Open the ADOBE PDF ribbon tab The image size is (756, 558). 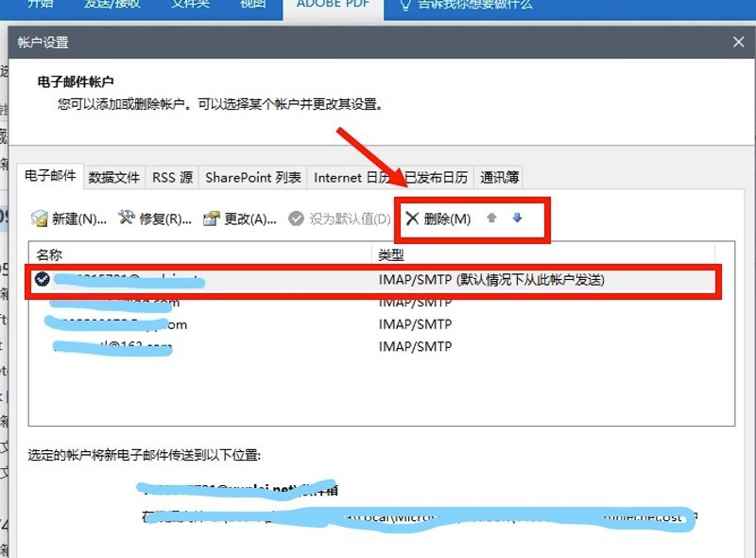click(x=334, y=5)
